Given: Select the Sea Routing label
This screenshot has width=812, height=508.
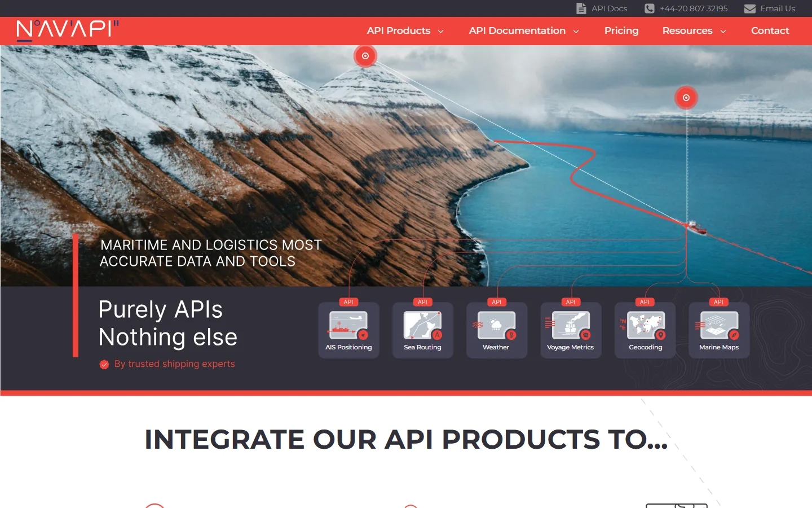Looking at the screenshot, I should pyautogui.click(x=422, y=347).
